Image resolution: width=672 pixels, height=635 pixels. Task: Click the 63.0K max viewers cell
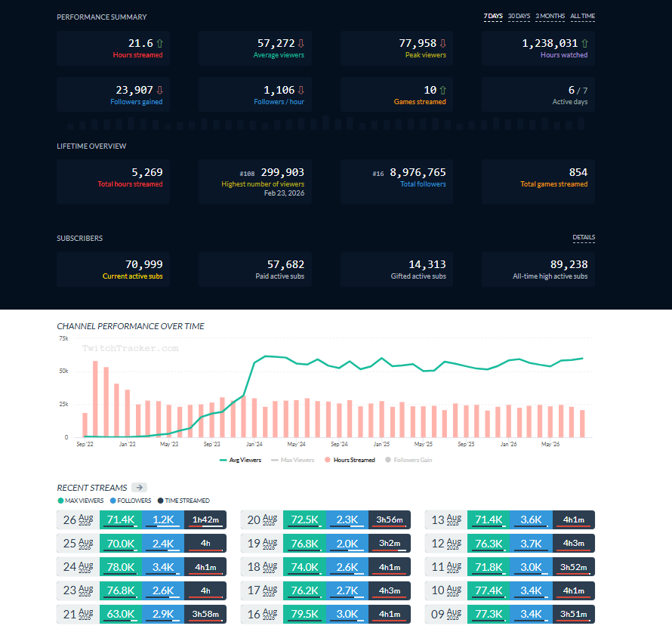click(x=121, y=614)
